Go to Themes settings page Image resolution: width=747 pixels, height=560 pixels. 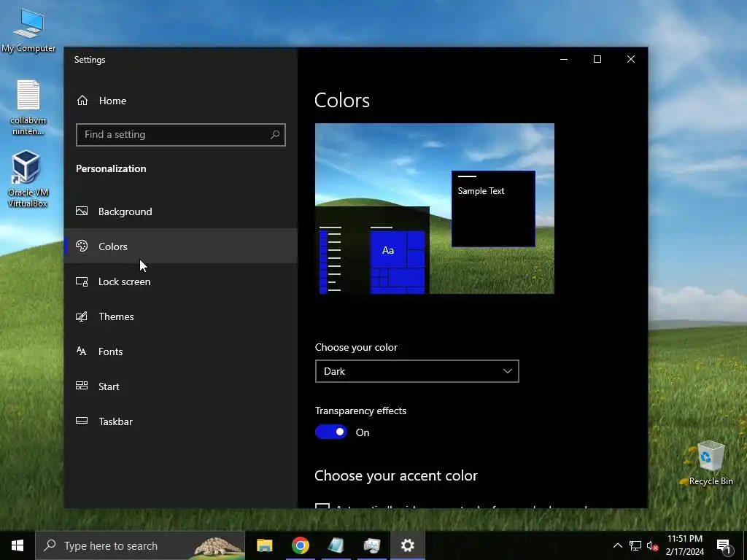pyautogui.click(x=181, y=316)
